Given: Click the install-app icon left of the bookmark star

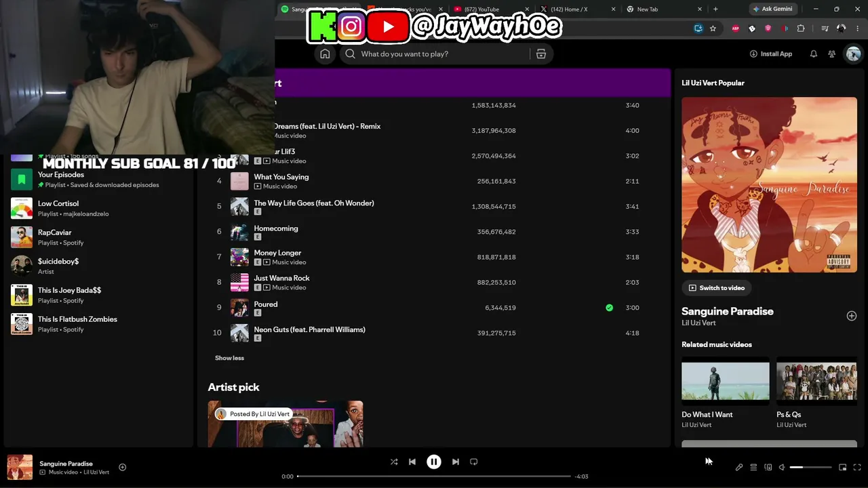Looking at the screenshot, I should [698, 28].
